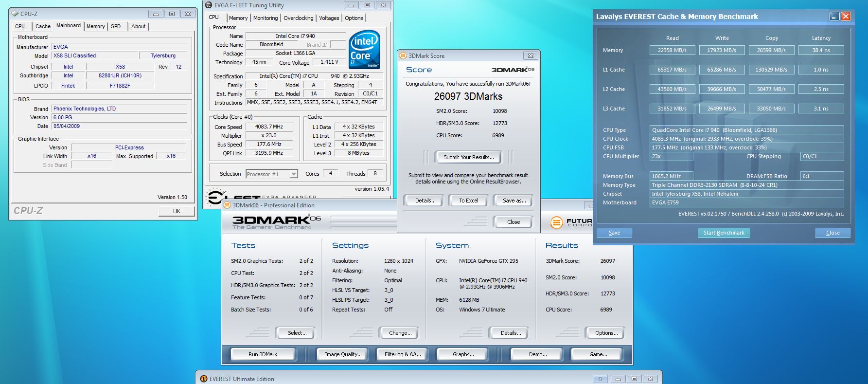Click the 3DMark06 Professional Edition title icon
This screenshot has width=868, height=384.
(x=227, y=205)
